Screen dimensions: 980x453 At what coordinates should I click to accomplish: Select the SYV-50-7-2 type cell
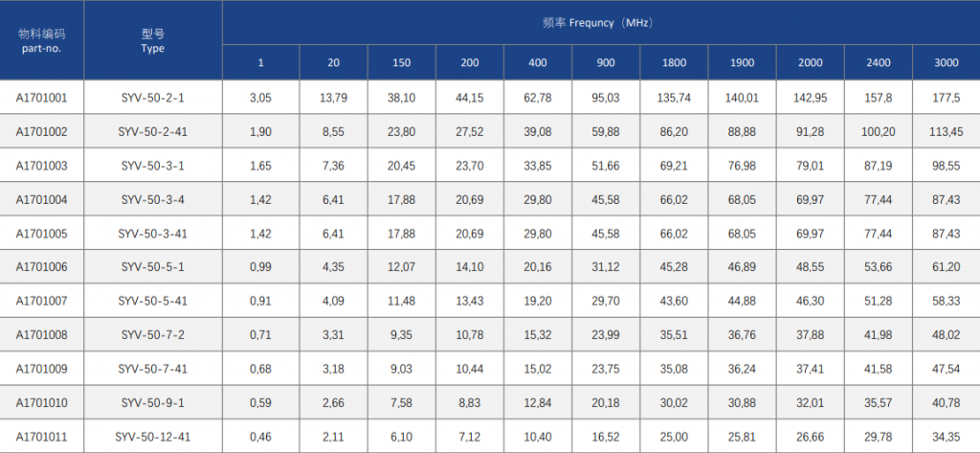tap(153, 335)
